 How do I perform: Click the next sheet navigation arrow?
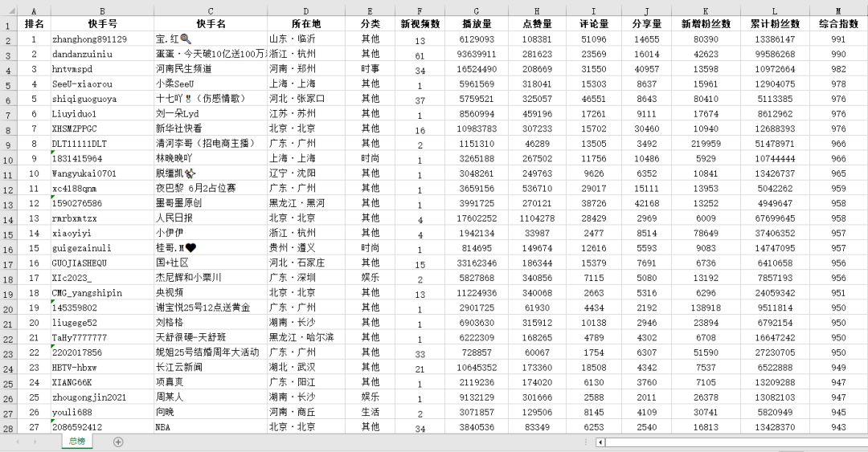[x=35, y=442]
